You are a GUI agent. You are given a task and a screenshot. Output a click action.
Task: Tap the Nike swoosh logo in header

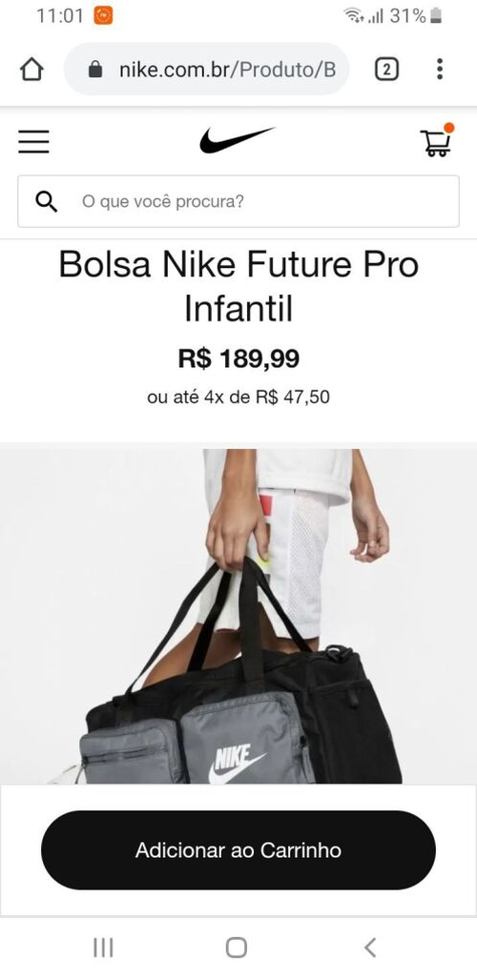pos(237,140)
